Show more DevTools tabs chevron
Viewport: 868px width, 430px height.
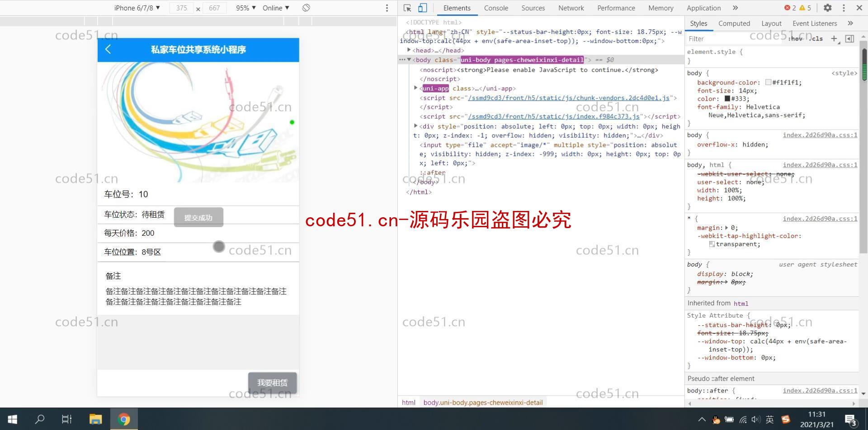(736, 8)
